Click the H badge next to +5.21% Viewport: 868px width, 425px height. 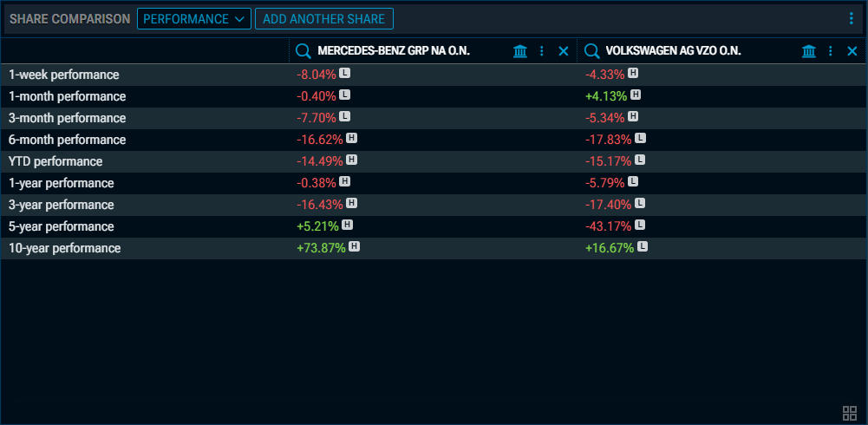click(x=347, y=226)
